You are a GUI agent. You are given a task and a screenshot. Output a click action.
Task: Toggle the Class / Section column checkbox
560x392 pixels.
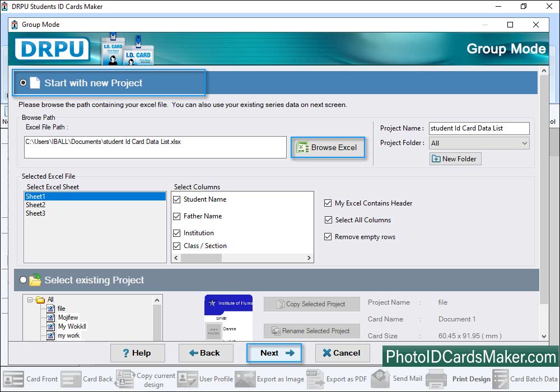tap(177, 246)
